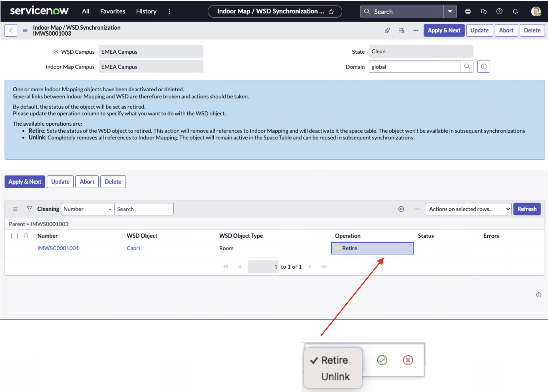This screenshot has height=392, width=548.
Task: Click the lower Delete button
Action: (113, 182)
